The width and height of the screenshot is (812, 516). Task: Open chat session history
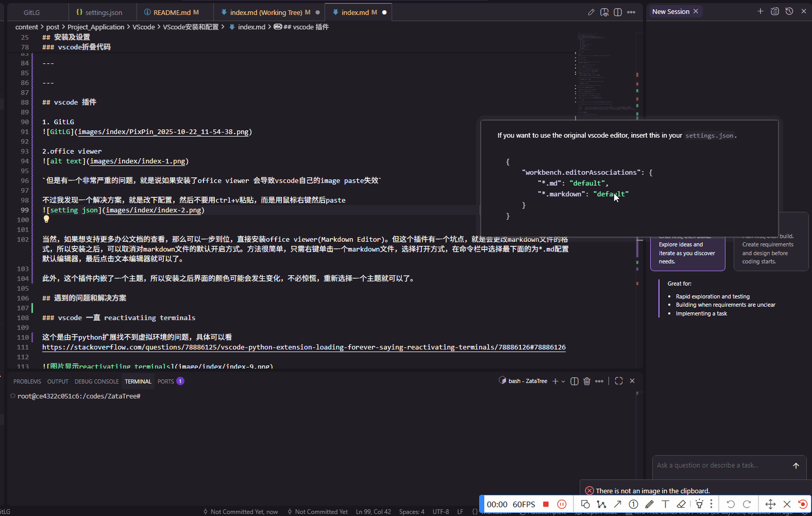click(789, 11)
